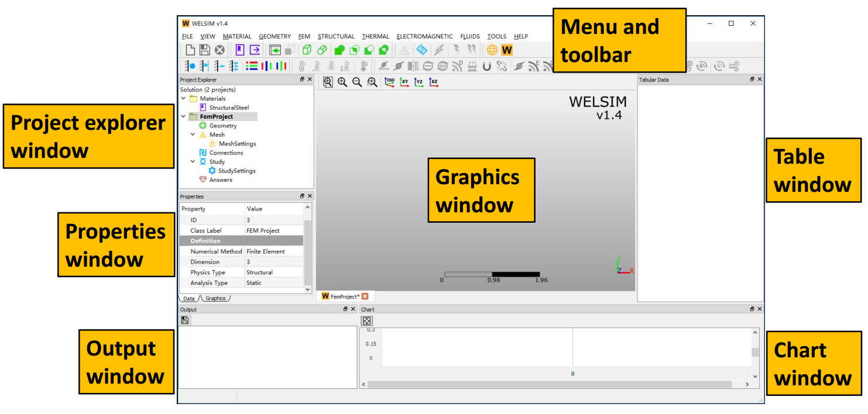Open the FLUIDS menu
The height and width of the screenshot is (414, 868).
(x=470, y=36)
